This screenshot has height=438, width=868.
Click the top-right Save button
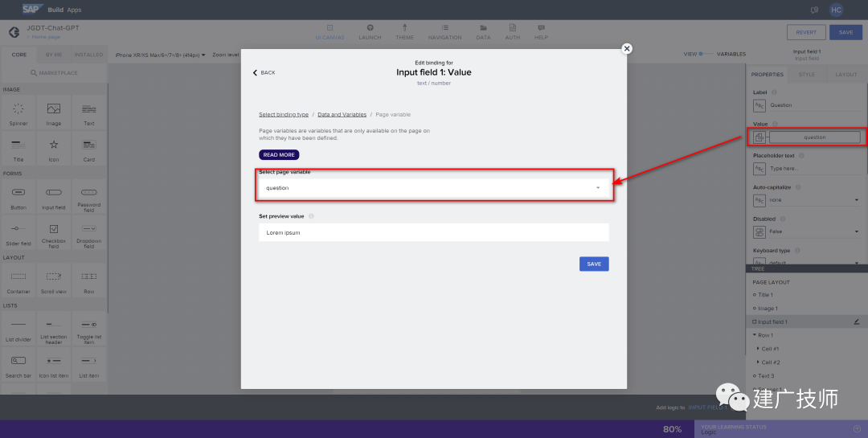[845, 32]
